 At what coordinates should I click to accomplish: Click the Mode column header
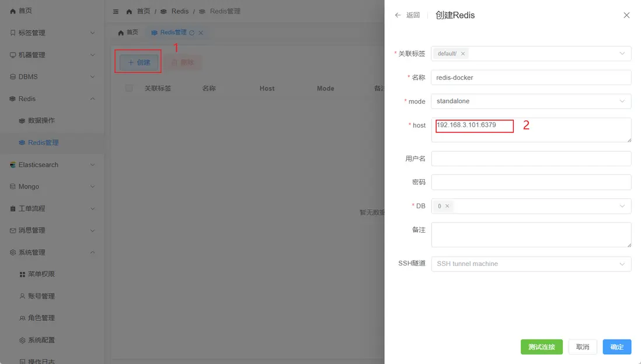click(x=325, y=88)
